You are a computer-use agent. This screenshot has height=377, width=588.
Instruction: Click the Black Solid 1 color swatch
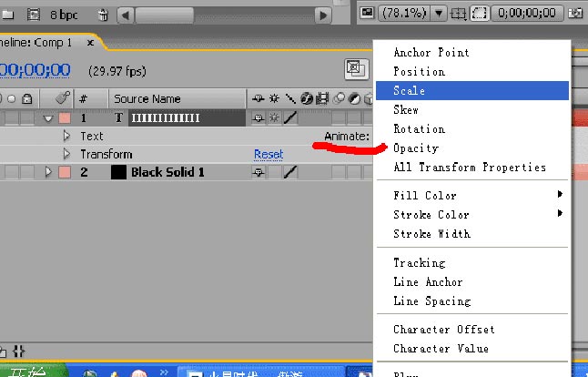118,172
